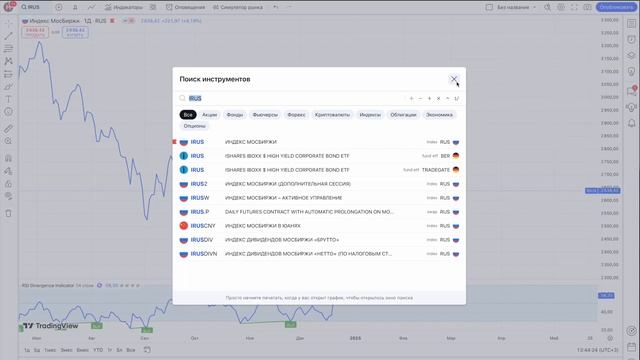Open the go-to-date calendar icon
This screenshot has height=360, width=640.
147,350
